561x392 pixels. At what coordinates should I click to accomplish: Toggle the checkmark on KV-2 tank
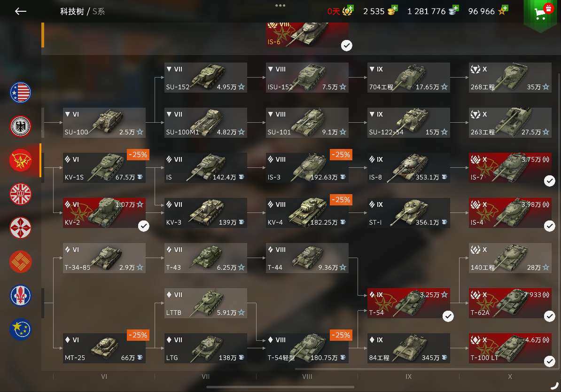[143, 226]
